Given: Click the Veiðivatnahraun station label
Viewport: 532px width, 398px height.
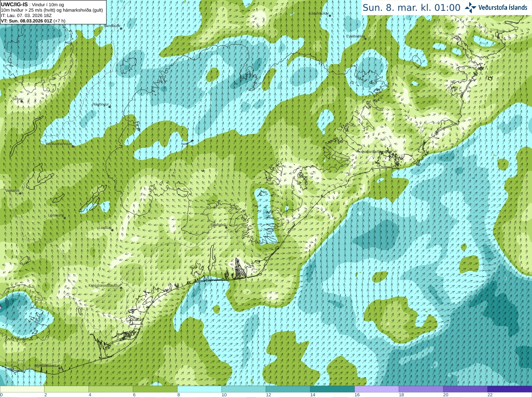Looking at the screenshot, I should point(59,144).
